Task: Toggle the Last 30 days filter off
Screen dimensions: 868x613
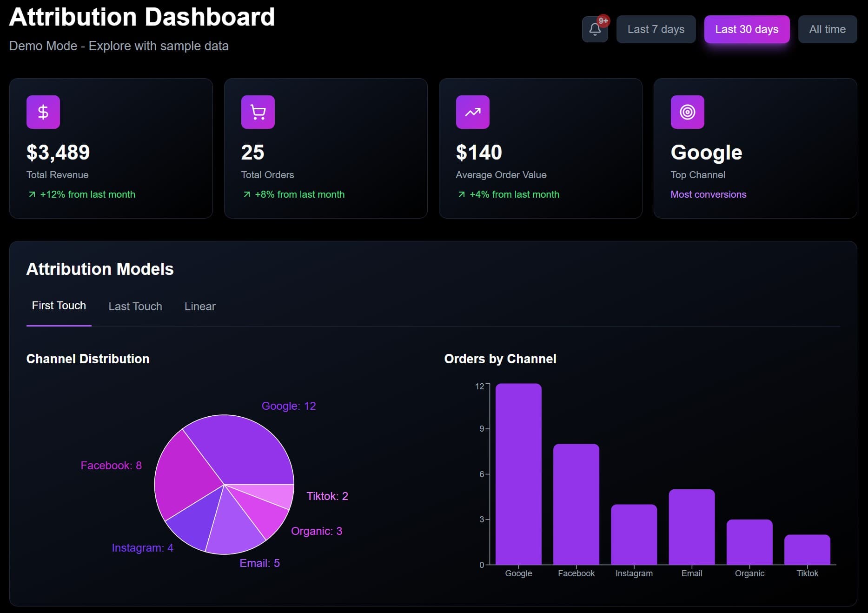Action: (x=746, y=29)
